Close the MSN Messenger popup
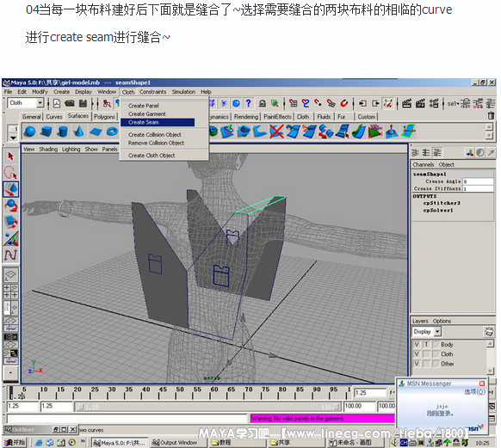 pyautogui.click(x=482, y=384)
